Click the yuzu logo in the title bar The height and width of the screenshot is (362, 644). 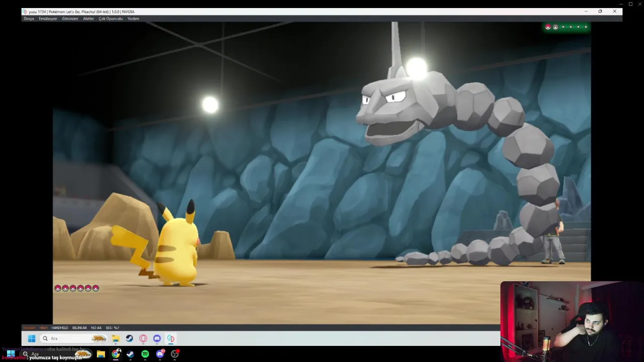(x=25, y=12)
